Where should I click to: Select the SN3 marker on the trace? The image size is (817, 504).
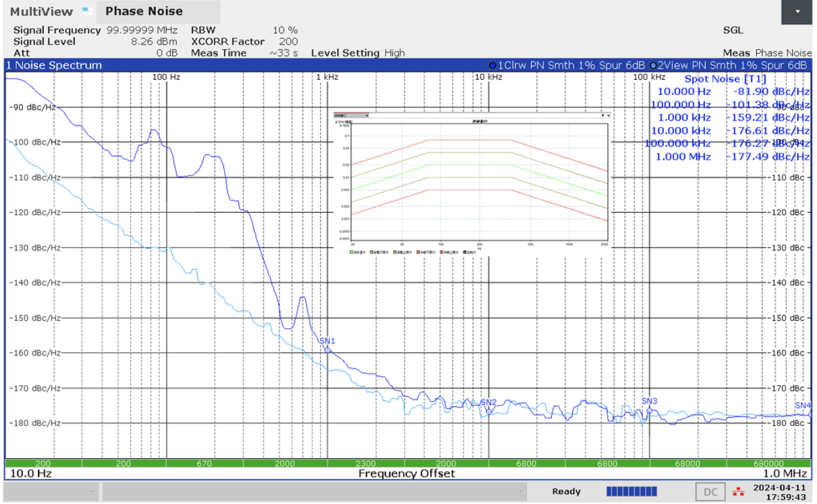click(x=649, y=409)
